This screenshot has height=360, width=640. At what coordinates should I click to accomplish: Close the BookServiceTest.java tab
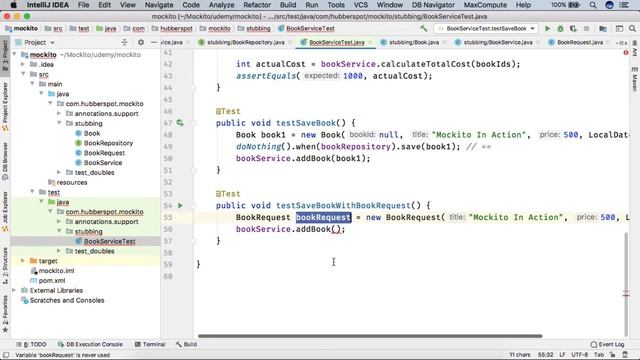pyautogui.click(x=370, y=42)
